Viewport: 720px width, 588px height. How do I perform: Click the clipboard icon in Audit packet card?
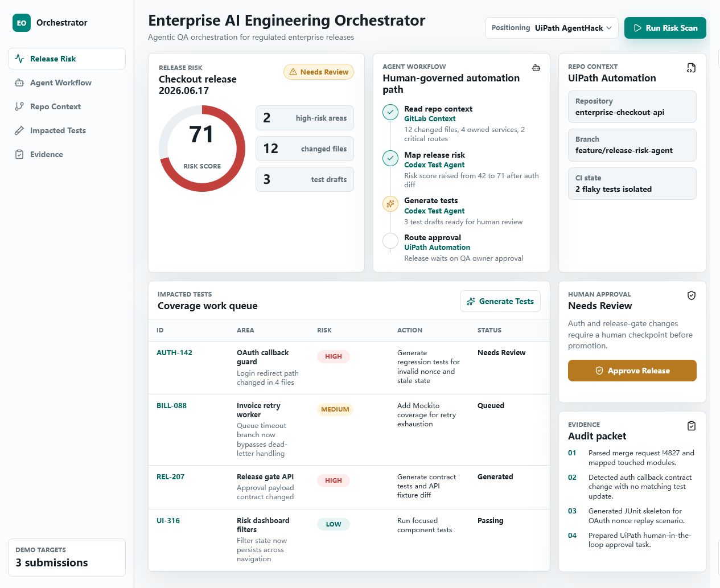click(x=691, y=426)
